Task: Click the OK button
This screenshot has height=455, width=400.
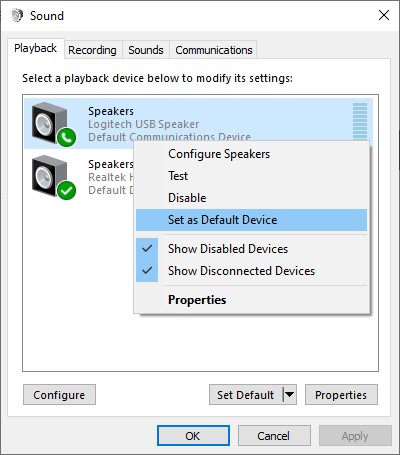Action: [193, 436]
